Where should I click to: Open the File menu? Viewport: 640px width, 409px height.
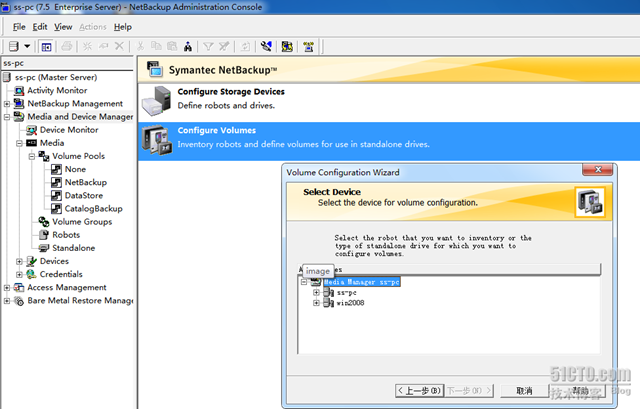coord(18,27)
